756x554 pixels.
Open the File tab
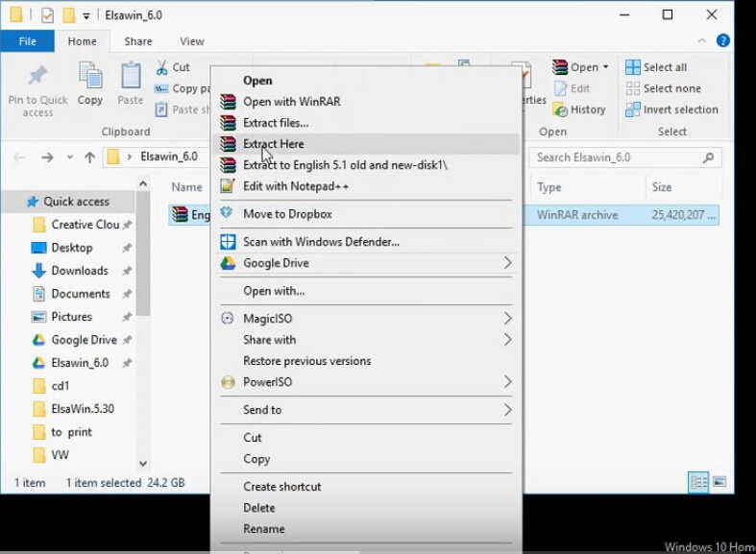point(28,41)
